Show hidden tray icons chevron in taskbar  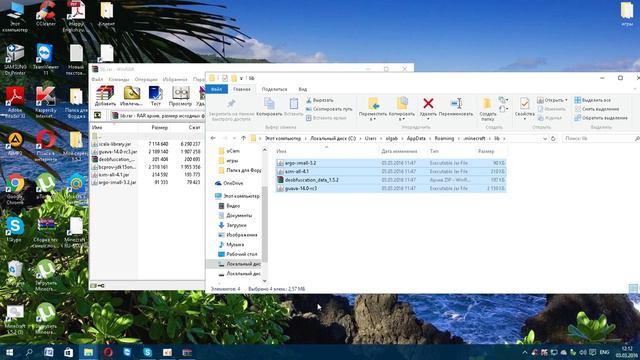click(525, 352)
